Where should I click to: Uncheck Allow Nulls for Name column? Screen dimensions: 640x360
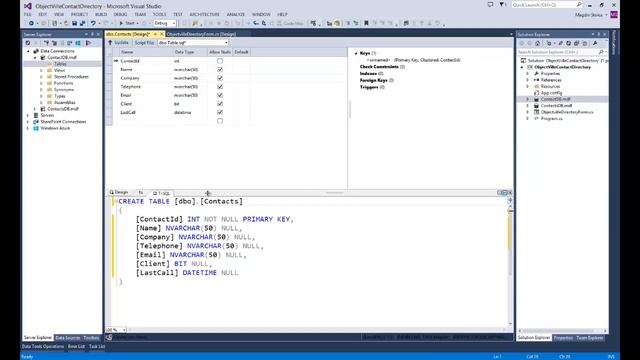pos(220,70)
